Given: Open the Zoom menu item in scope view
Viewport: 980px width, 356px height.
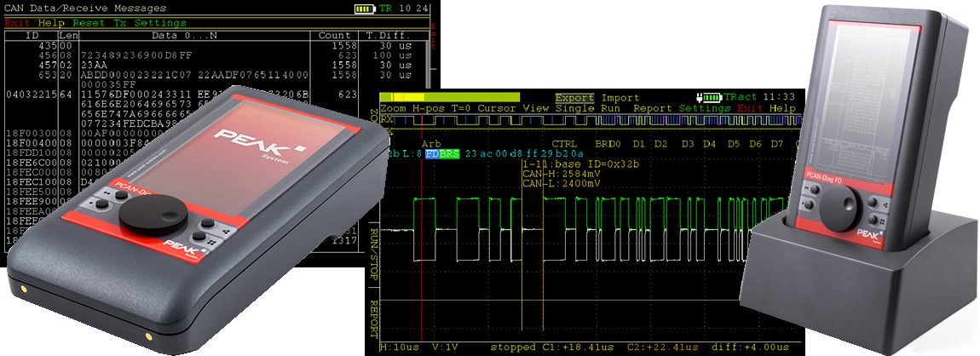Looking at the screenshot, I should (x=394, y=109).
